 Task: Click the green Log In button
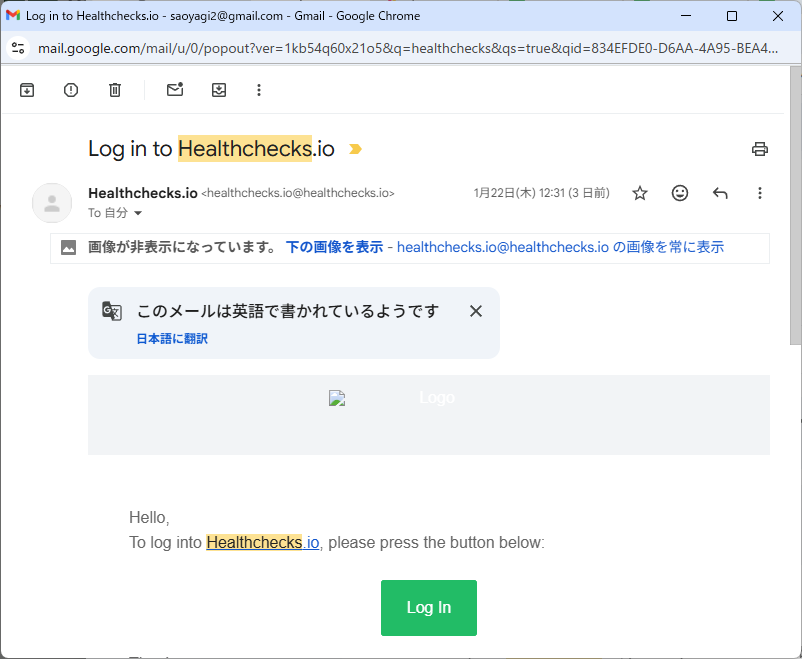429,608
